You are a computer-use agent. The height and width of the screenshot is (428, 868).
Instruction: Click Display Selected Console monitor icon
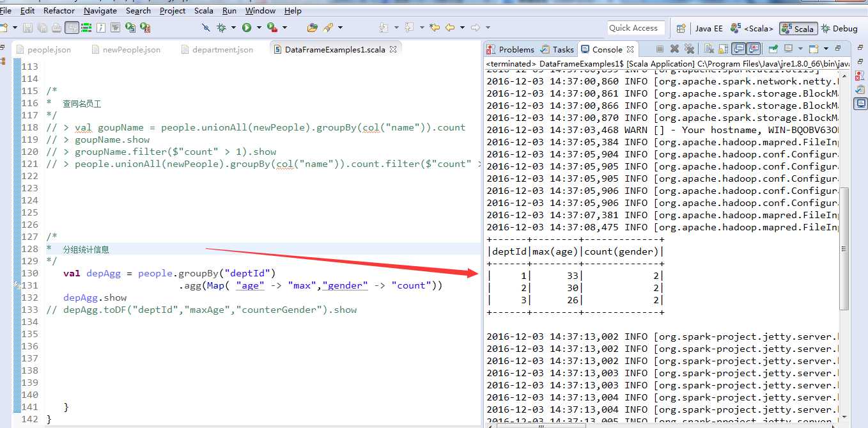[x=788, y=49]
